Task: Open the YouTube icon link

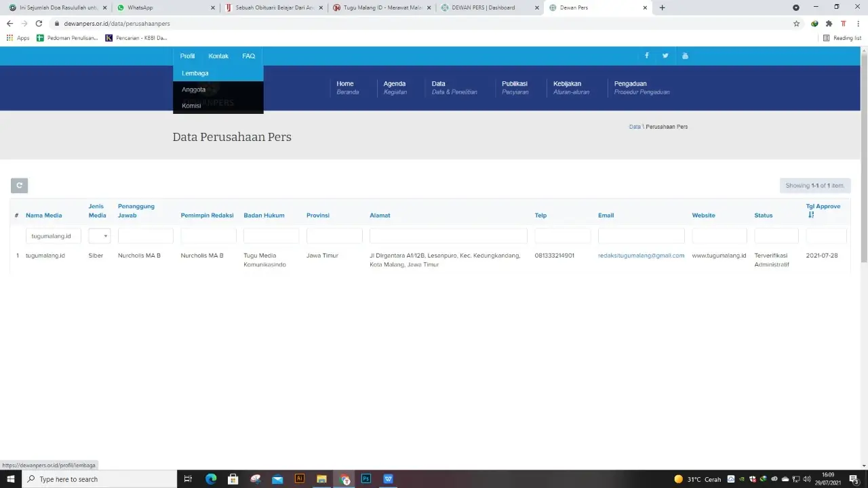Action: [685, 56]
